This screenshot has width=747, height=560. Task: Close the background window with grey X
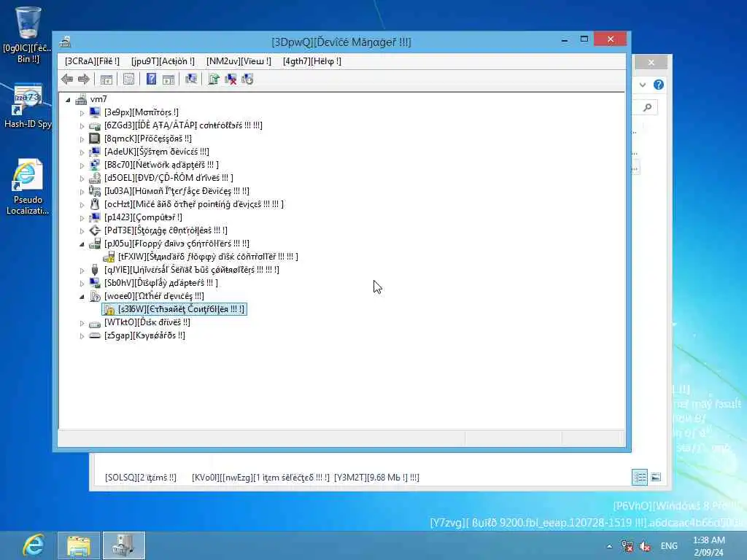651,63
